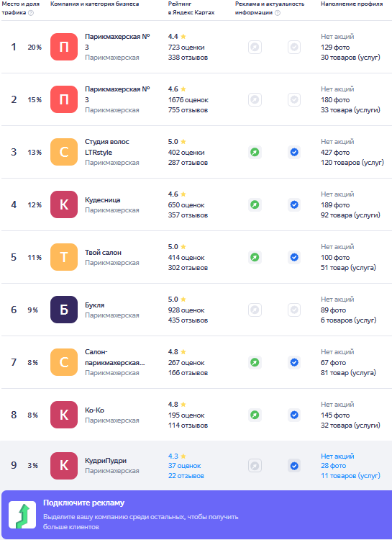
Task: Click grey ad icon for first Парикмахерская № 3
Action: (x=255, y=48)
